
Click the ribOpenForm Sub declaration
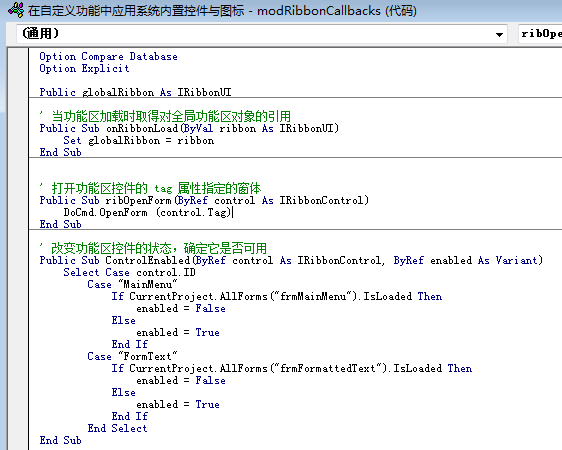[x=204, y=200]
